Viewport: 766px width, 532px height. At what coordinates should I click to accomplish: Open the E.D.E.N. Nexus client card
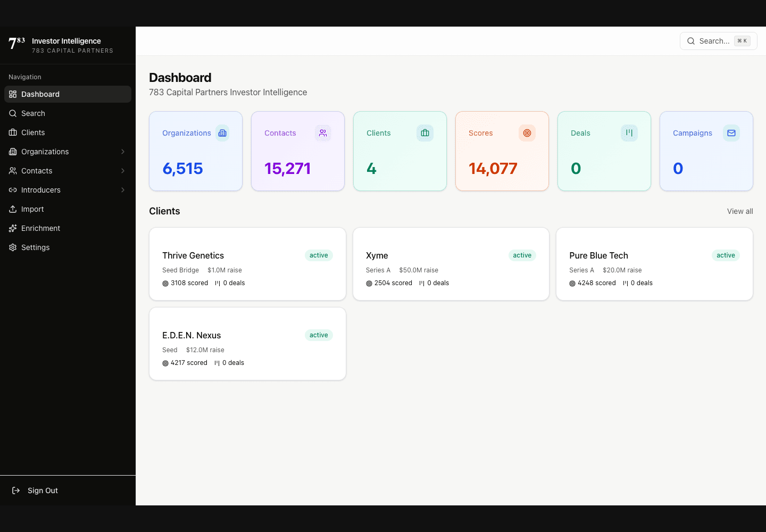pos(247,344)
